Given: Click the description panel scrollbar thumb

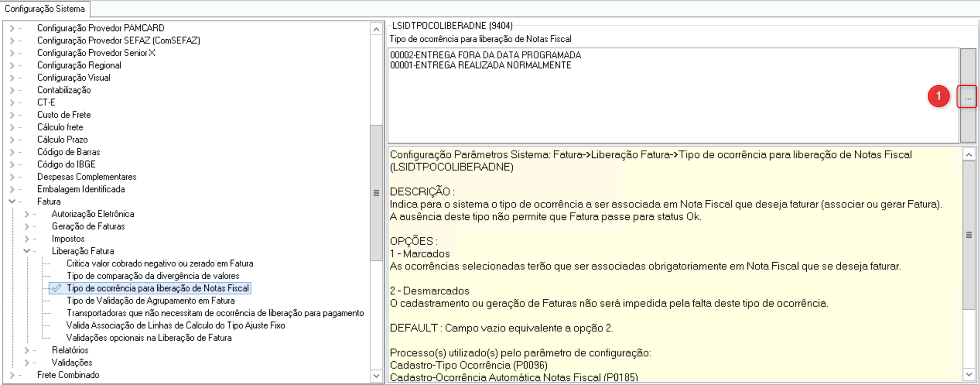Looking at the screenshot, I should pyautogui.click(x=969, y=235).
